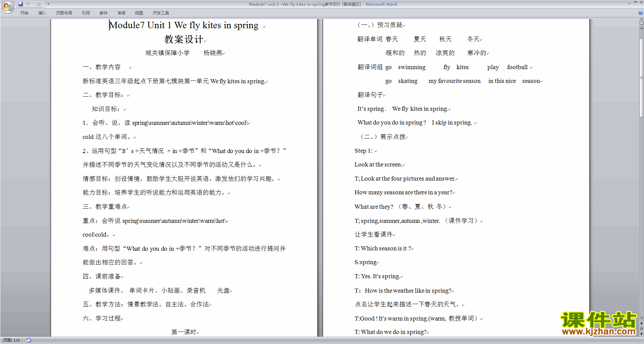This screenshot has width=644, height=344.
Task: Click the line 'How many seasons are there in a year?'
Action: point(404,193)
